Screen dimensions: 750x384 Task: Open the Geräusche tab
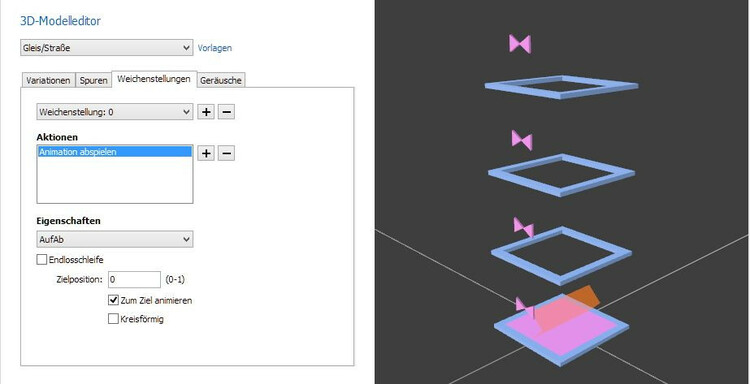pos(221,80)
